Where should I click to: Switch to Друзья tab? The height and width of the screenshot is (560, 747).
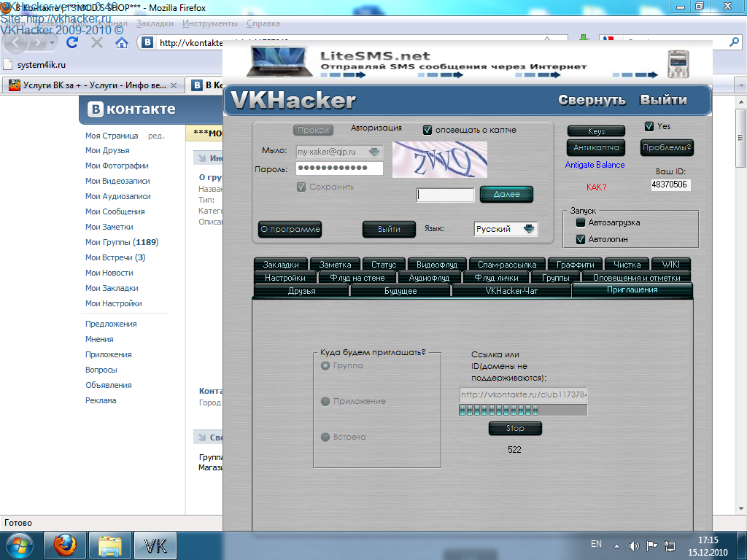coord(301,291)
